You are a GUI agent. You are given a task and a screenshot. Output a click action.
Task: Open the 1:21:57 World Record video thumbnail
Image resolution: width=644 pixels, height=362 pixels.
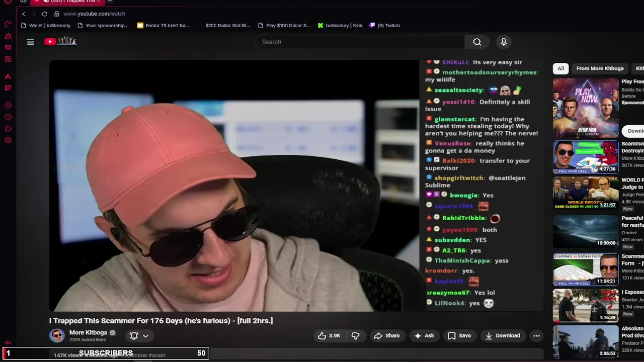pos(586,193)
